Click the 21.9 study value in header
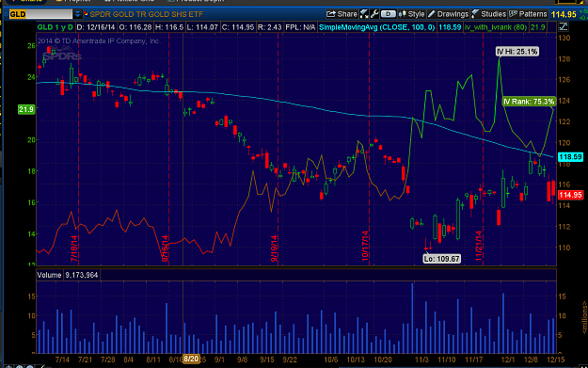Screen dimensions: 588x368 pos(538,27)
